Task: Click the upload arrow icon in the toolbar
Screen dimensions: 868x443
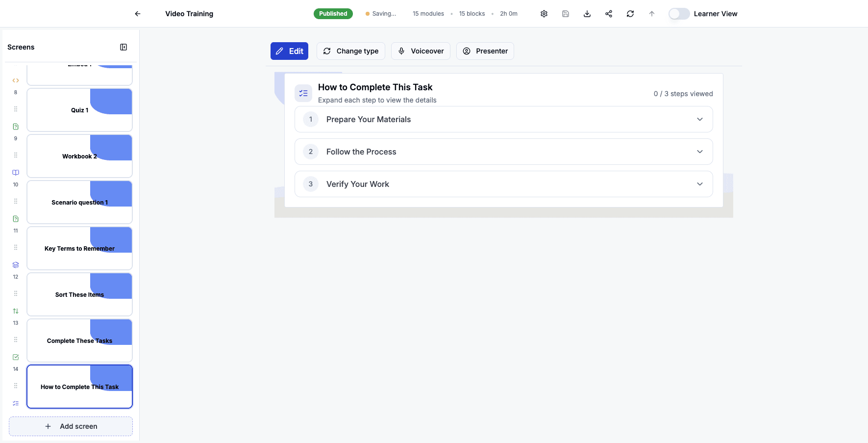Action: 651,14
